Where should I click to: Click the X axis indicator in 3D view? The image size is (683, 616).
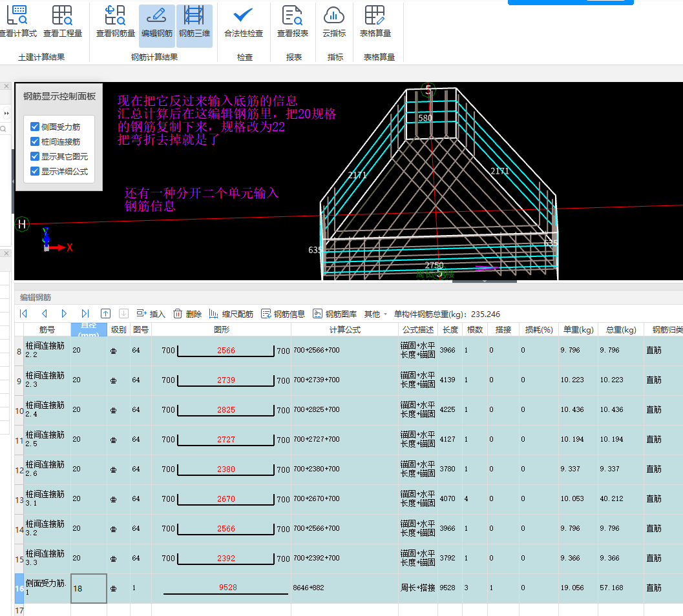(x=70, y=248)
